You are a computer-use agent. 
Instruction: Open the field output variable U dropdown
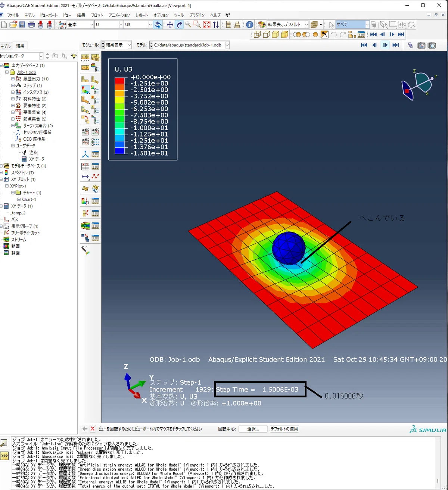click(121, 25)
